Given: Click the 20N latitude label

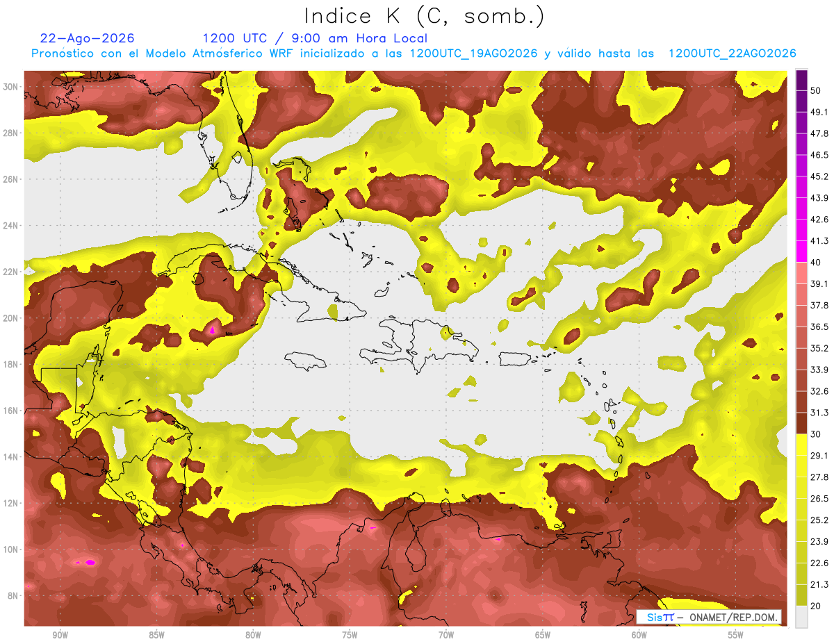Looking at the screenshot, I should 11,318.
